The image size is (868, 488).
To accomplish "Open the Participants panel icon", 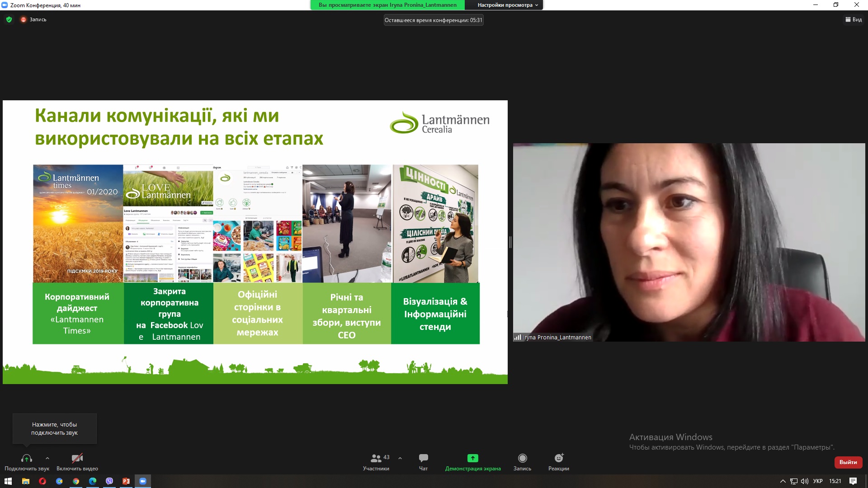I will [x=376, y=459].
